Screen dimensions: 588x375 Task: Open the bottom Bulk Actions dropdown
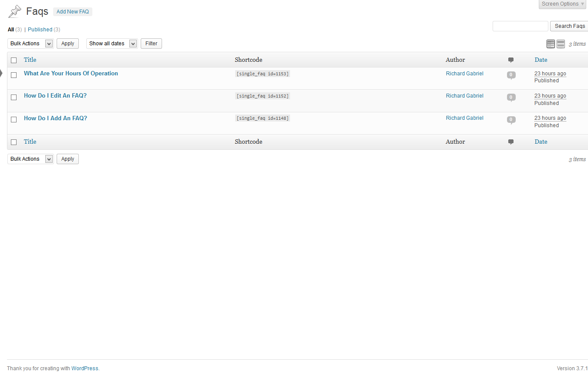(x=30, y=159)
